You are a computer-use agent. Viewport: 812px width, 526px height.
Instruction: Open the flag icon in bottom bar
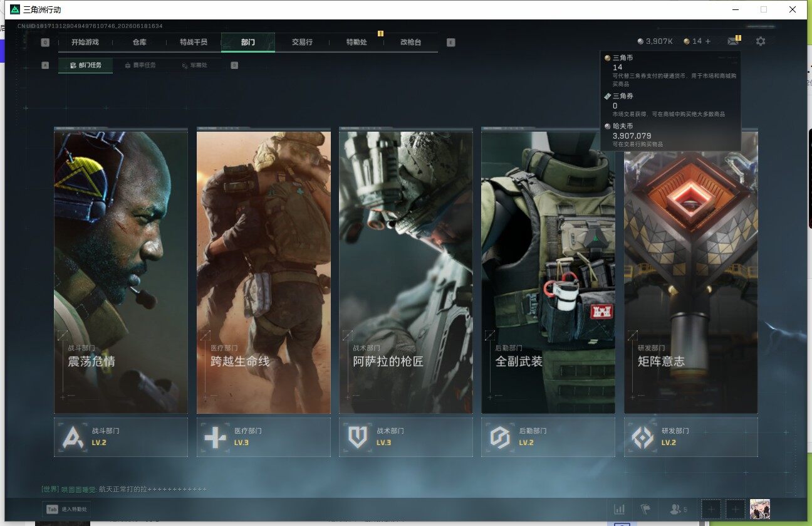click(645, 510)
